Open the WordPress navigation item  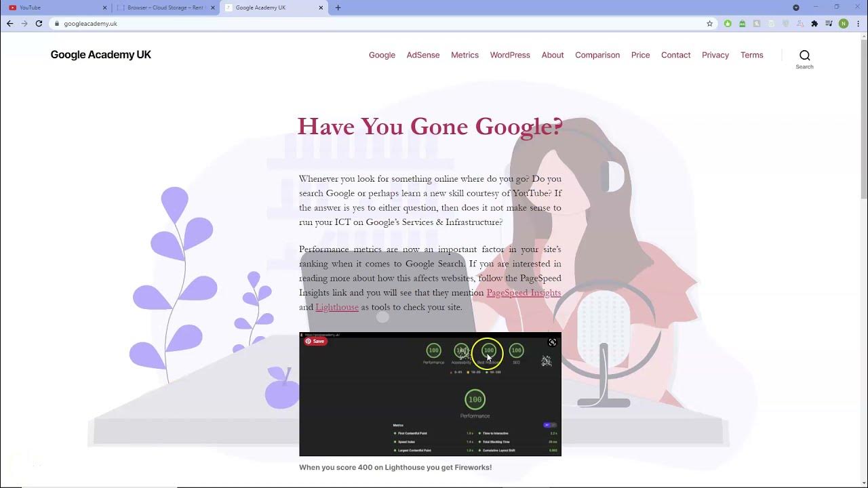(510, 55)
